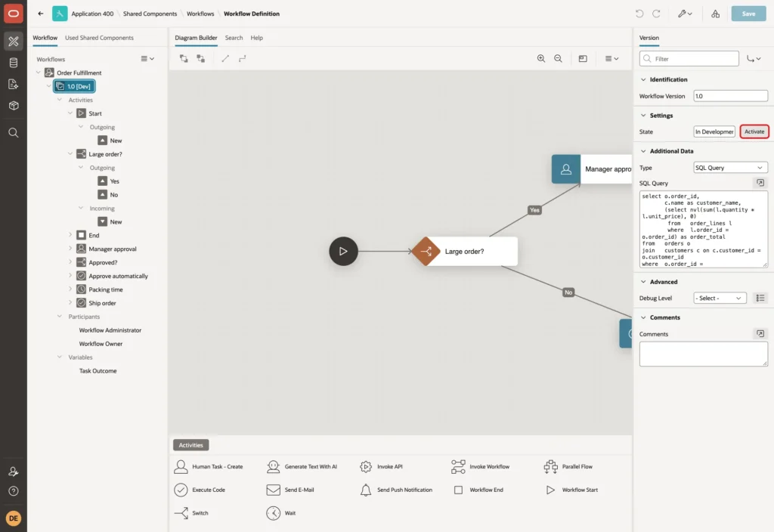The height and width of the screenshot is (532, 774).
Task: Click the Shared Components breadcrumb link
Action: (150, 14)
